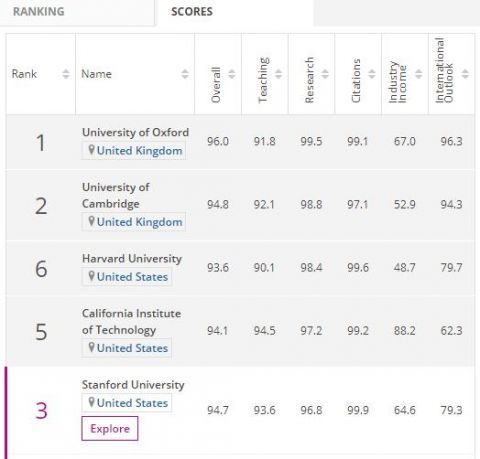This screenshot has height=459, width=480.
Task: Sort table by Name column arrows
Action: click(185, 74)
